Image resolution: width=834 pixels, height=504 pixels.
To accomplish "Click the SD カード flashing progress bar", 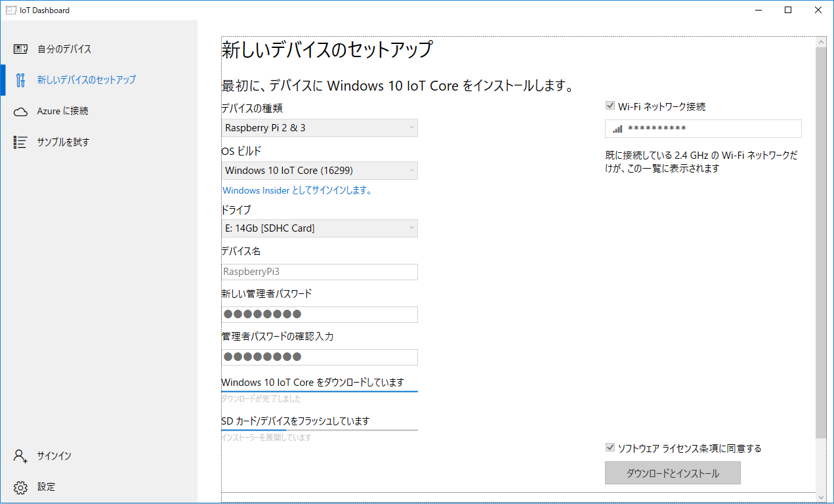I will [320, 430].
